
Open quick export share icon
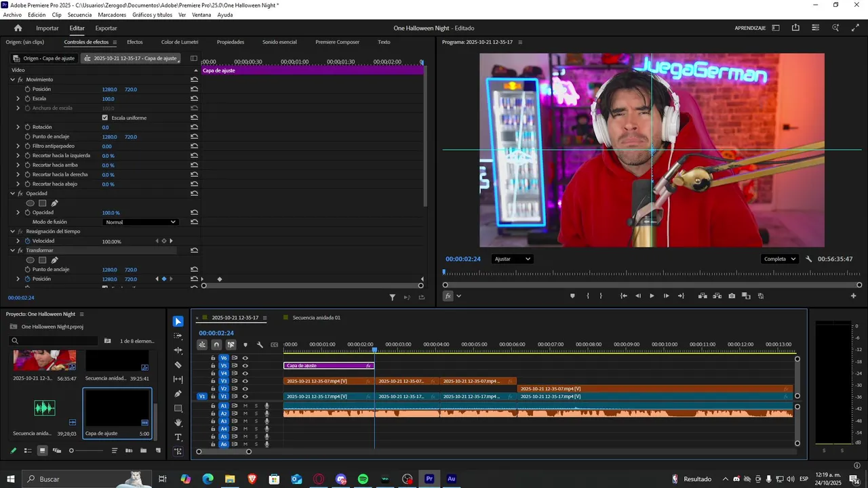click(795, 28)
